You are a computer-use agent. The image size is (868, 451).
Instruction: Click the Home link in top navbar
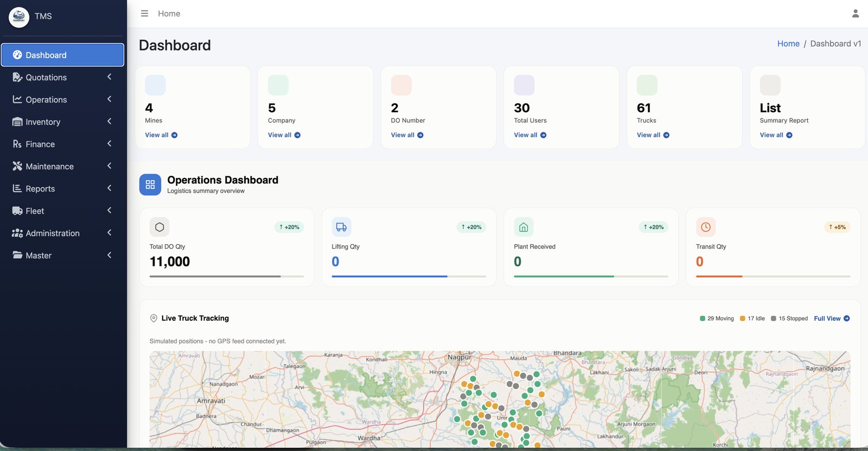(169, 14)
